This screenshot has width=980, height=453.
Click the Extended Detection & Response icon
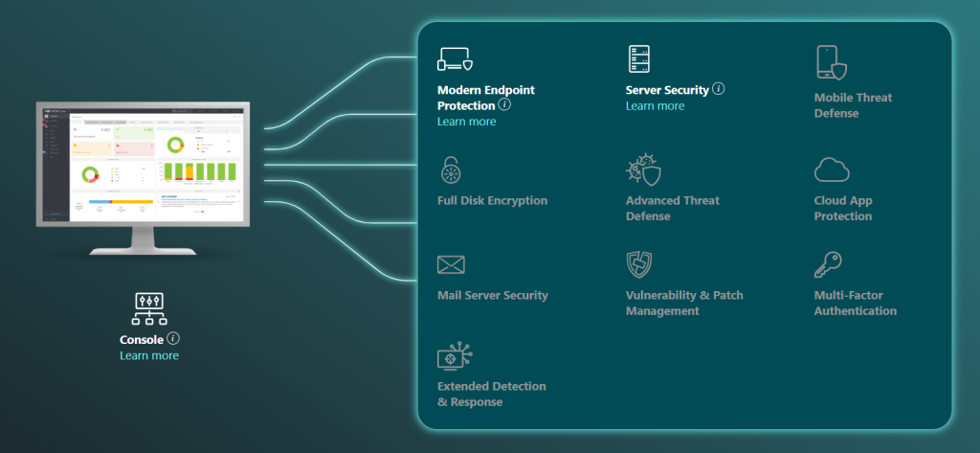click(452, 357)
